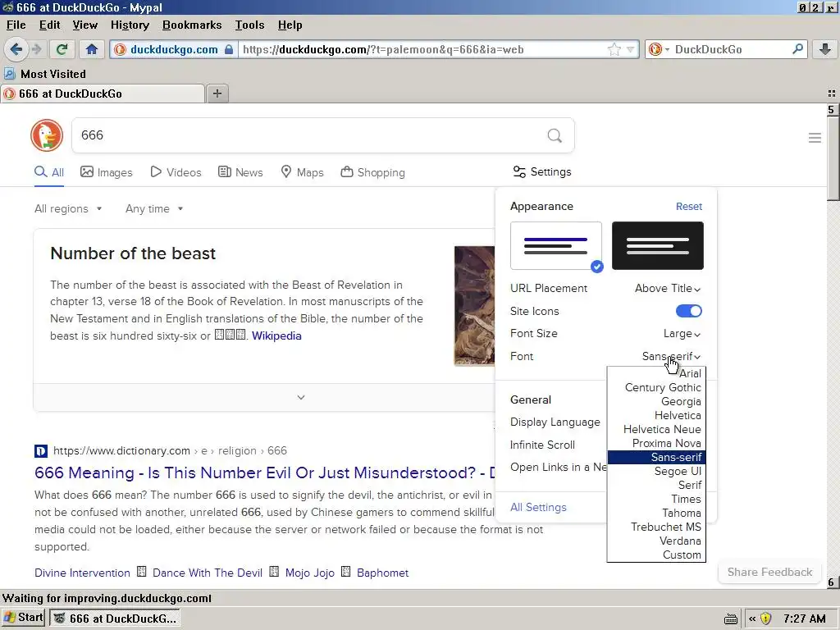Screen dimensions: 840x630
Task: Click the magnifier in the browser search box
Action: click(797, 48)
